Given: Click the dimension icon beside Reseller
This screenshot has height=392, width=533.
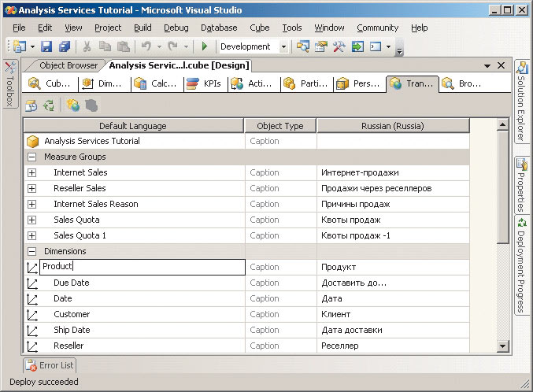Looking at the screenshot, I should pyautogui.click(x=32, y=346).
